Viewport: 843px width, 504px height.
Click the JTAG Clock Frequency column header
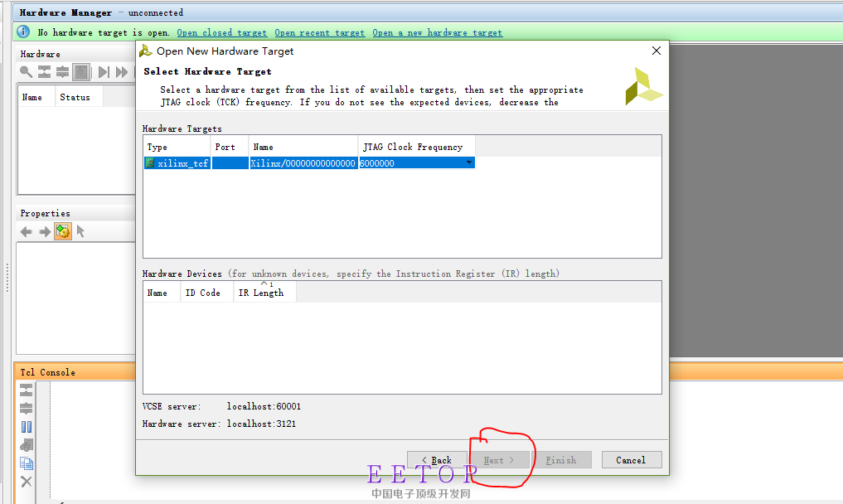click(x=417, y=147)
